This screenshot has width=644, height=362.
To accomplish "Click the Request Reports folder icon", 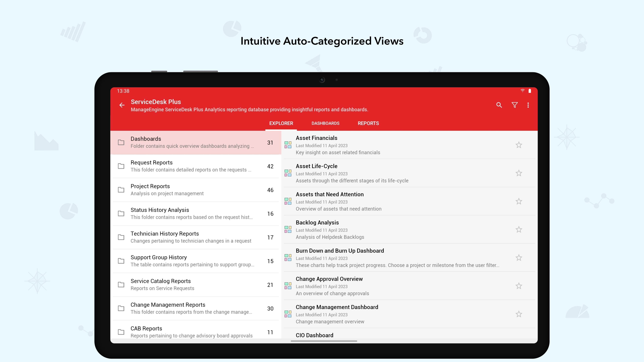I will click(x=121, y=166).
